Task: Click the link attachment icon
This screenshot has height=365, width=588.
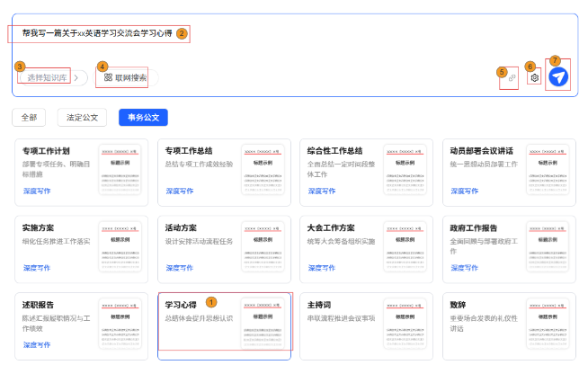Action: coord(511,78)
